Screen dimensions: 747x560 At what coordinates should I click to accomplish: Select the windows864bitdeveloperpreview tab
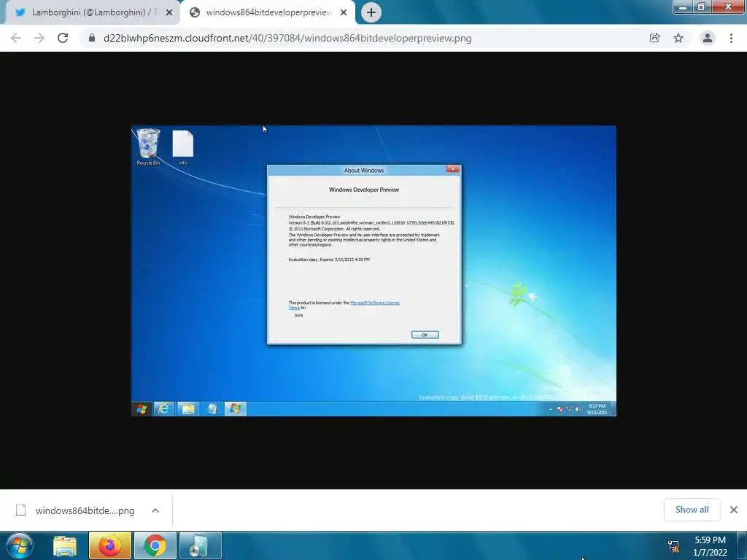point(268,12)
